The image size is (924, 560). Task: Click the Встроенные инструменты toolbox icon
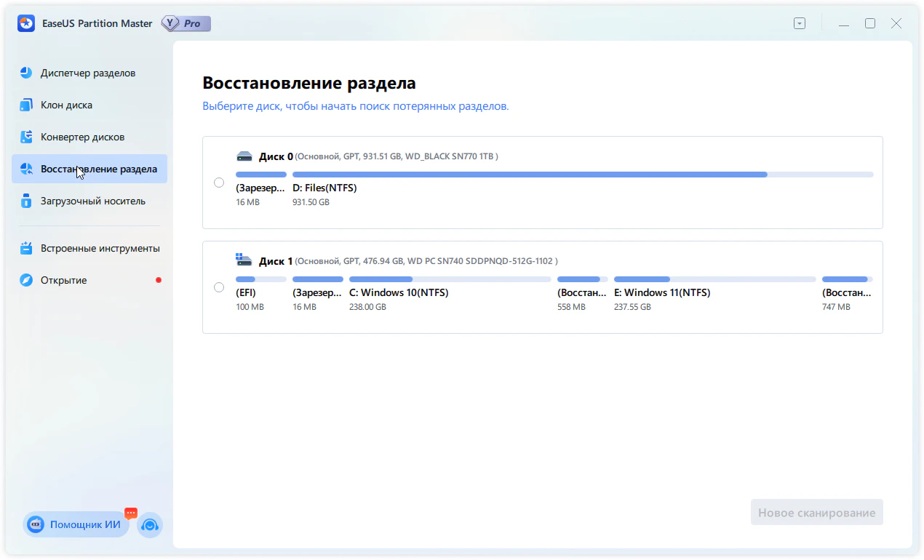(26, 248)
